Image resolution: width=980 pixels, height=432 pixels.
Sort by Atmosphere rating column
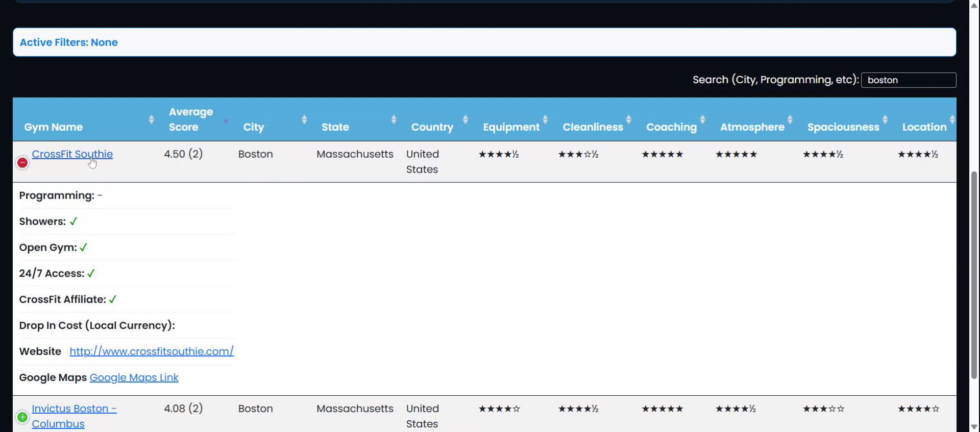coord(754,119)
